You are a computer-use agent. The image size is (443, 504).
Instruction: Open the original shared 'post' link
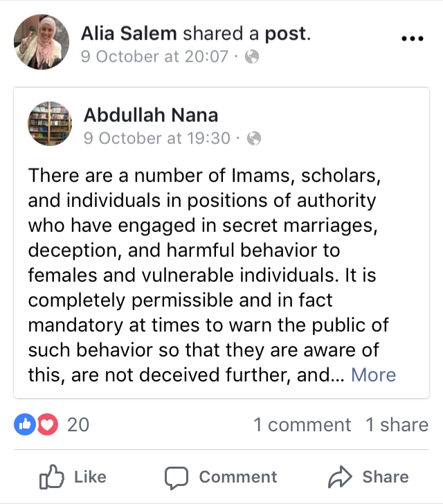tap(285, 34)
